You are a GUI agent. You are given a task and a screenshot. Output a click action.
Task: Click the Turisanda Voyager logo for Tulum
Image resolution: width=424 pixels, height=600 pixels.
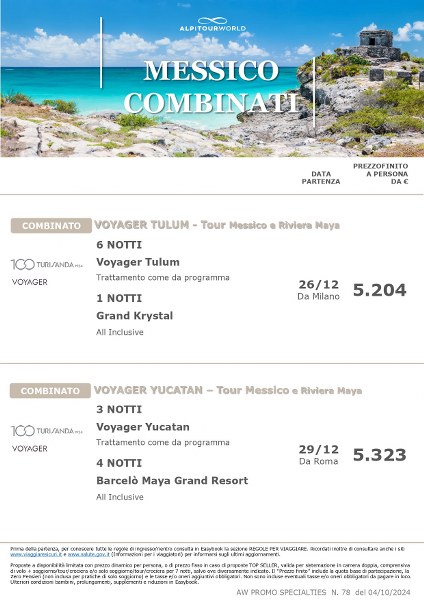[46, 272]
